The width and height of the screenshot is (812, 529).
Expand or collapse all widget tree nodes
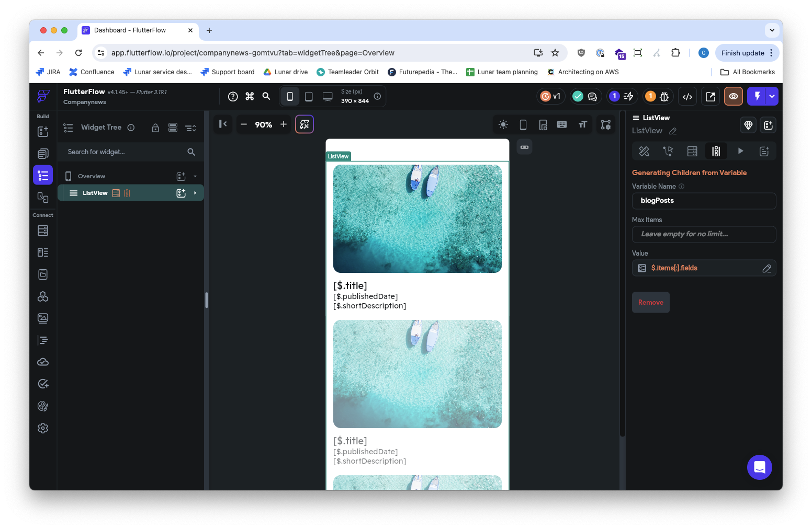coord(190,128)
